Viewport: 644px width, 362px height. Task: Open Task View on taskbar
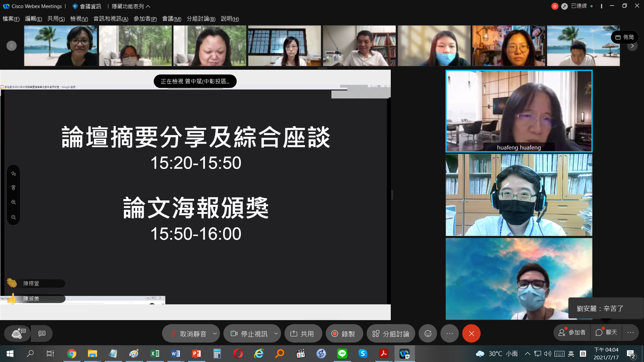pyautogui.click(x=50, y=354)
